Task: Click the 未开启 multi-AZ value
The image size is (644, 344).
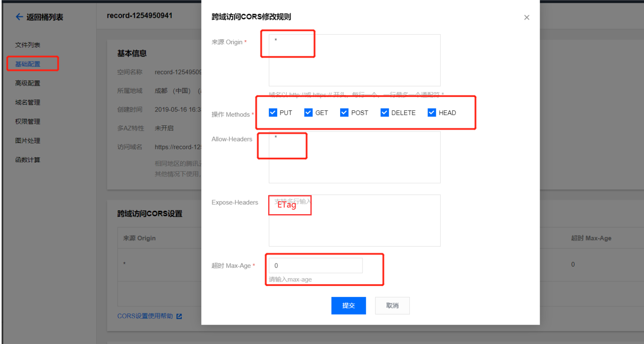Action: (164, 128)
